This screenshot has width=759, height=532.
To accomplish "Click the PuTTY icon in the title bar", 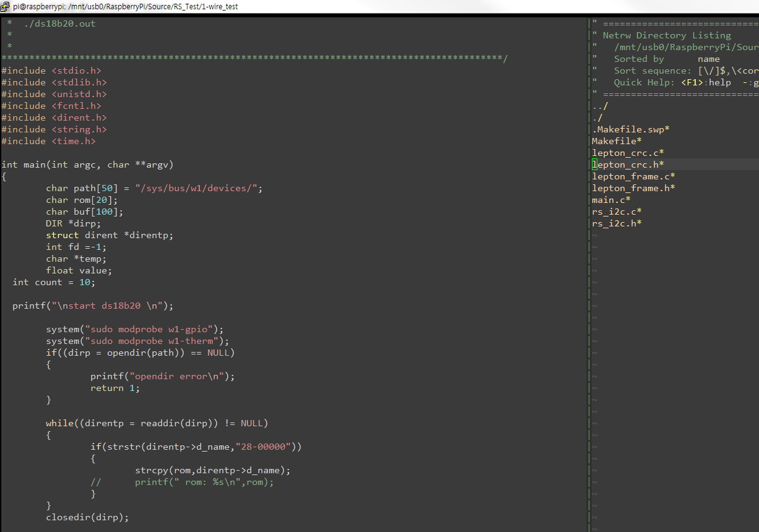I will point(6,6).
